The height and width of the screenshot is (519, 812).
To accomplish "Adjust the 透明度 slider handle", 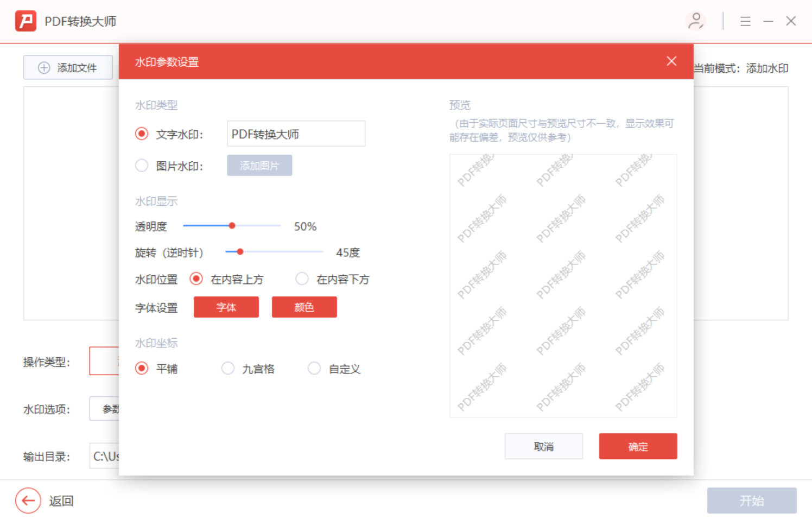I will coord(232,226).
